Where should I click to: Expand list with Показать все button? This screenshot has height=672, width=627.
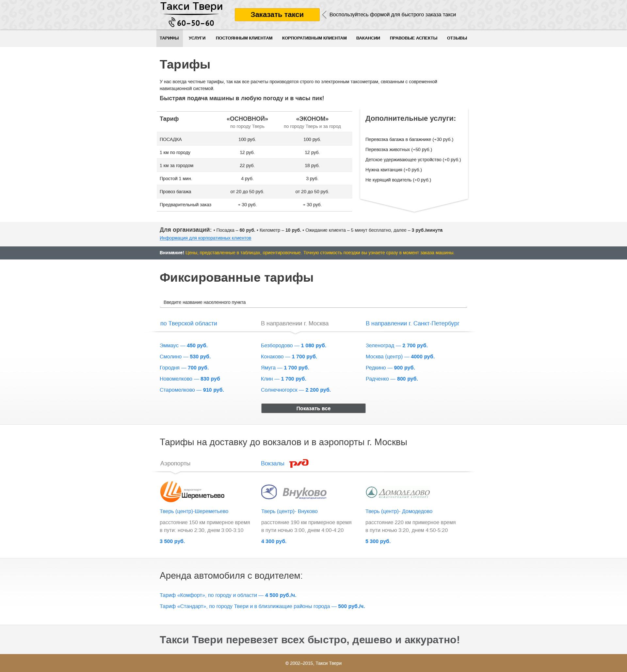[x=313, y=408]
